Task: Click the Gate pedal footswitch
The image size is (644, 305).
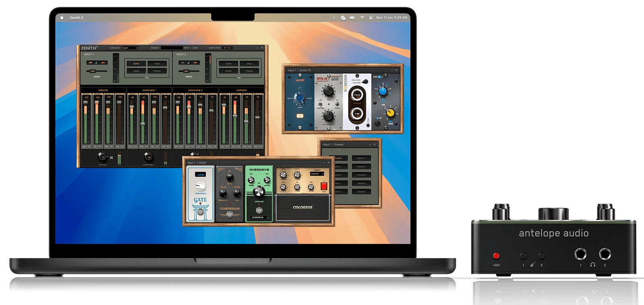Action: [200, 212]
